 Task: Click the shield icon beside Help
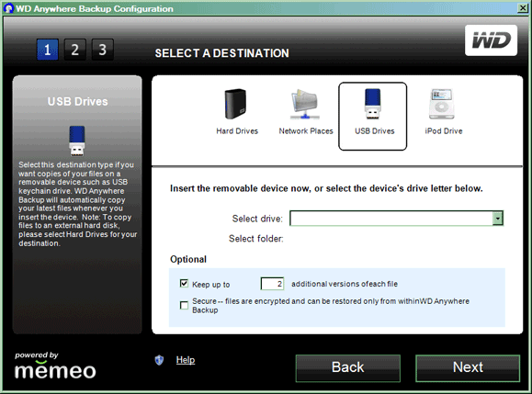pos(159,360)
